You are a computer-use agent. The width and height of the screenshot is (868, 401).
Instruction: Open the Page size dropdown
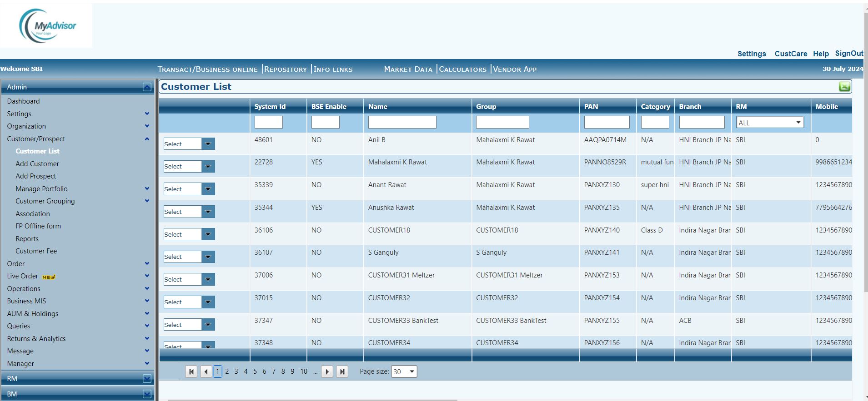click(x=404, y=371)
